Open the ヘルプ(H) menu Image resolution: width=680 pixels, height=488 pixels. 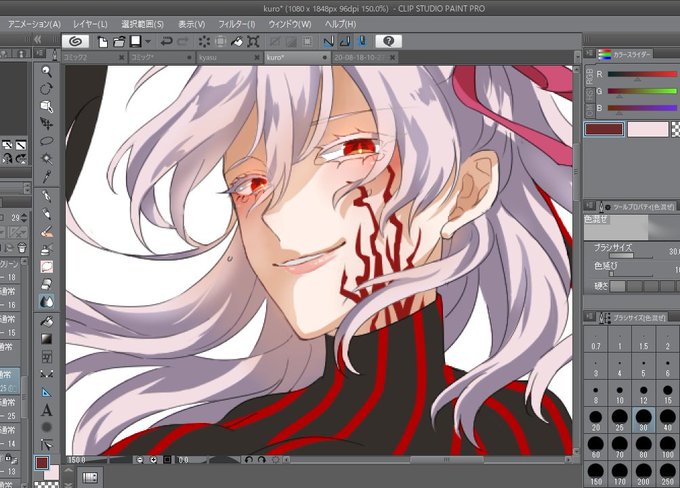340,24
